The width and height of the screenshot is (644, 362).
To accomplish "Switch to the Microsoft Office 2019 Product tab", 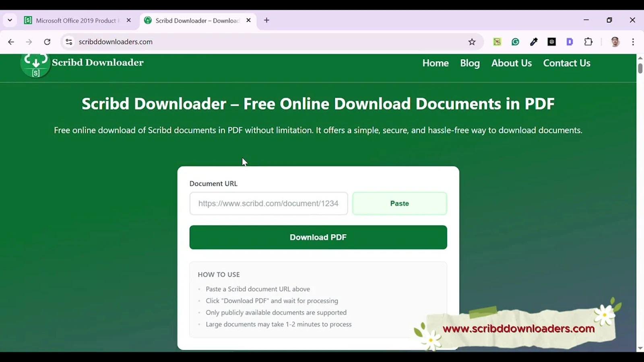I will [77, 21].
